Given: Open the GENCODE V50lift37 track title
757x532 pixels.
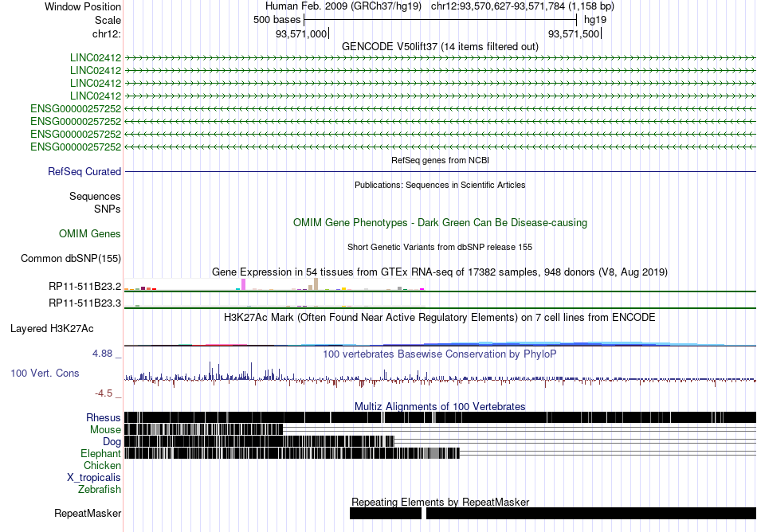Looking at the screenshot, I should point(440,46).
